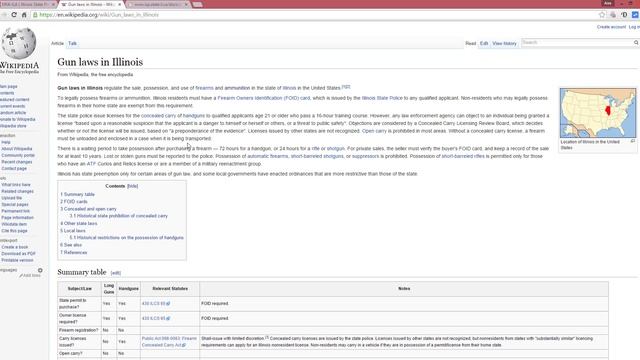The width and height of the screenshot is (640, 360).
Task: Switch to the first browser tab
Action: click(24, 4)
